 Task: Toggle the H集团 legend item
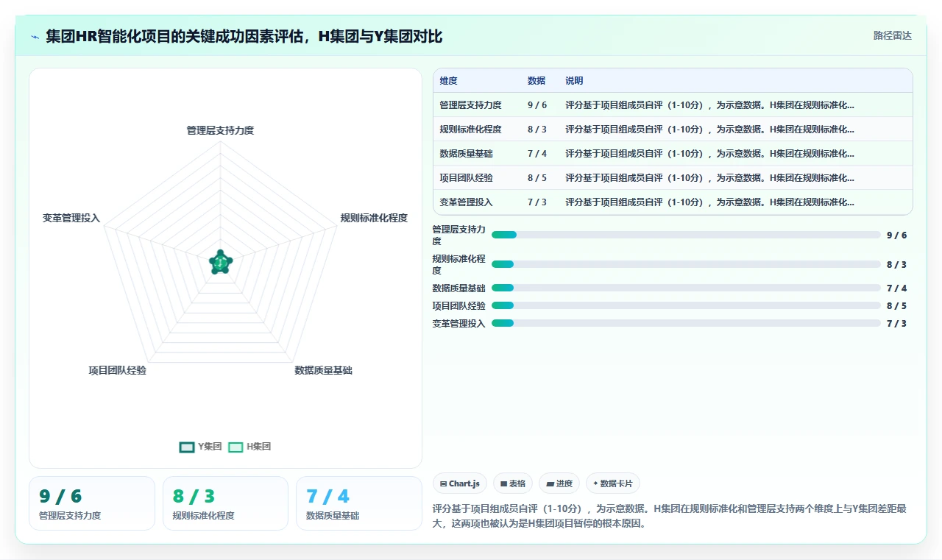click(x=249, y=447)
